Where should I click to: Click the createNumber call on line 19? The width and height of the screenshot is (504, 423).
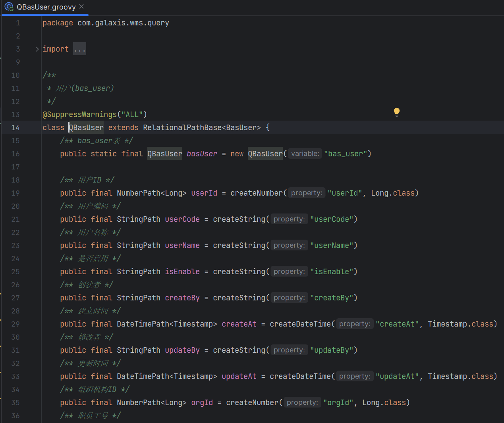point(257,193)
